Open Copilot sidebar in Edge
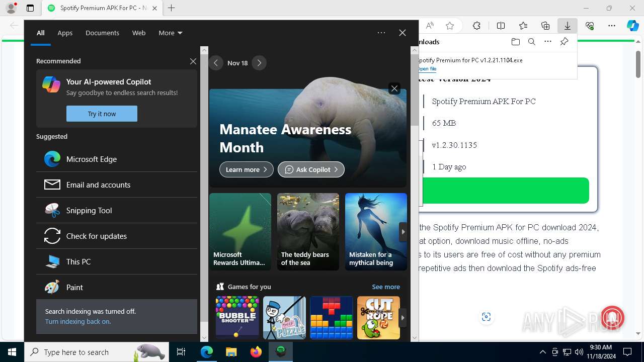The height and width of the screenshot is (362, 644). coord(633,26)
